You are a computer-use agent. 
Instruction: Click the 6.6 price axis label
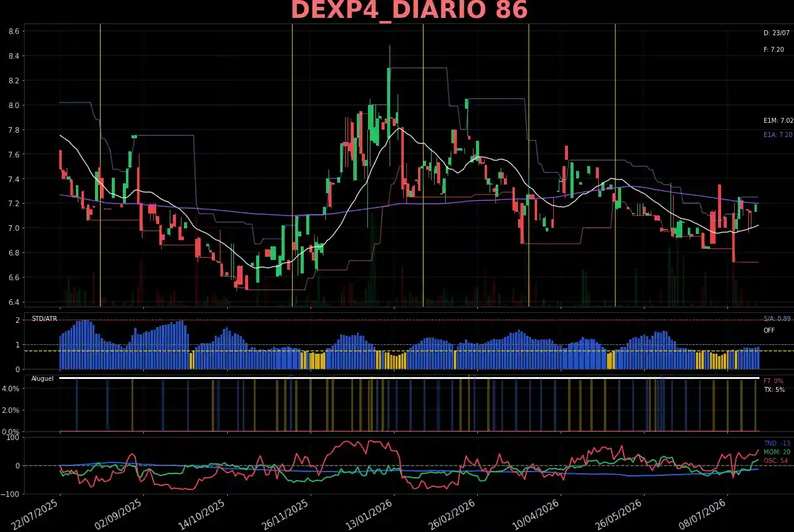[x=14, y=278]
